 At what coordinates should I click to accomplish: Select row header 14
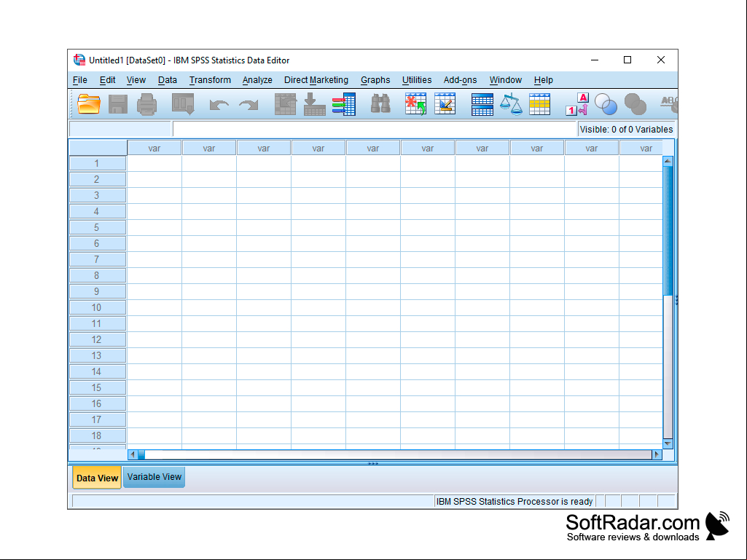point(98,371)
